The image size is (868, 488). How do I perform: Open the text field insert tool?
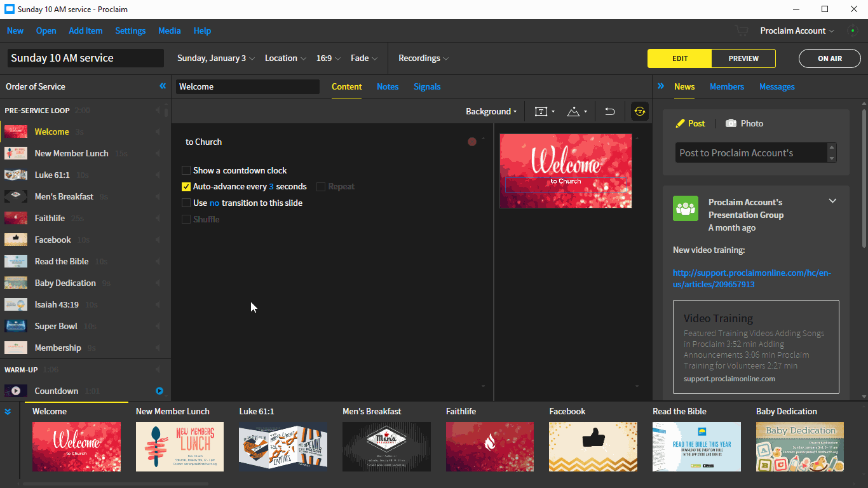(545, 111)
